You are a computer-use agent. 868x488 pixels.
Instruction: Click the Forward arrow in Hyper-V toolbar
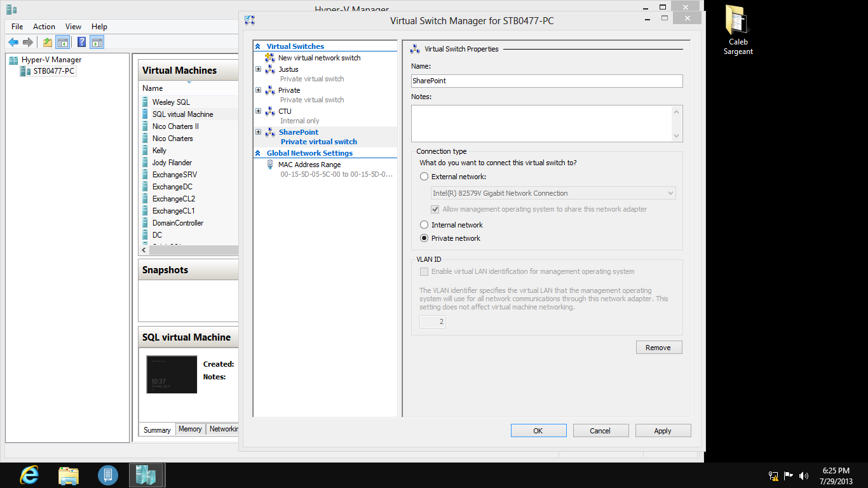tap(28, 43)
